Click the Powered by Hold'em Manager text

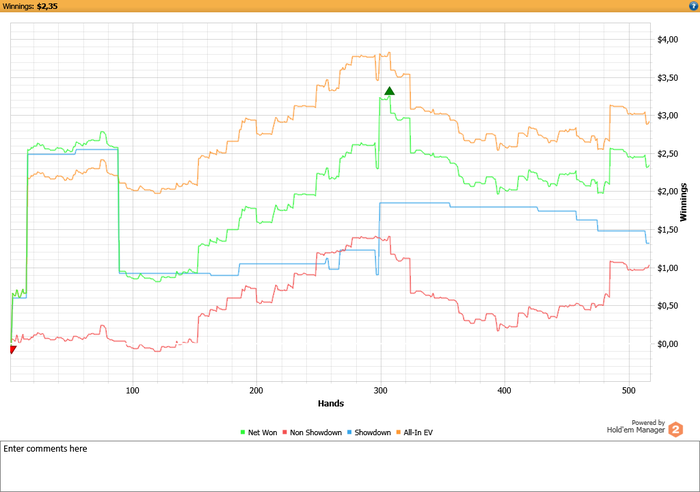coord(636,426)
